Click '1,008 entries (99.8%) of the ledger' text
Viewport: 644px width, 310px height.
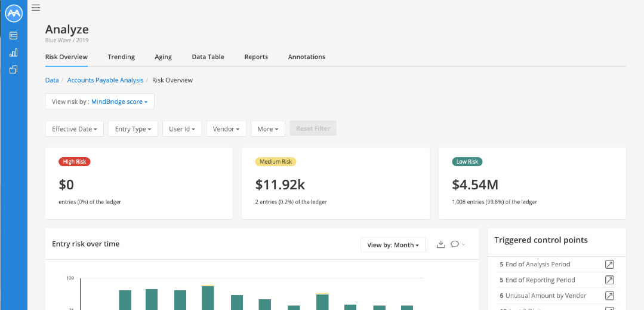click(x=495, y=202)
